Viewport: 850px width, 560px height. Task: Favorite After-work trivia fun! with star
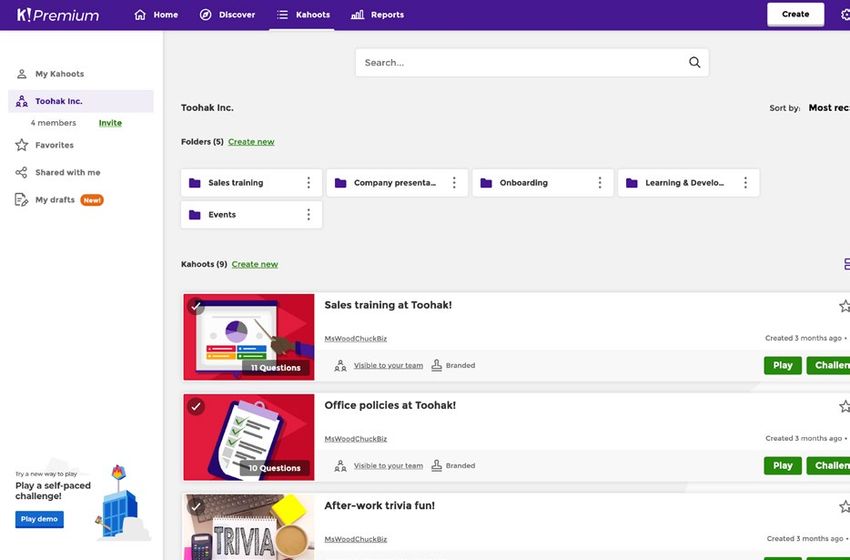tap(845, 507)
